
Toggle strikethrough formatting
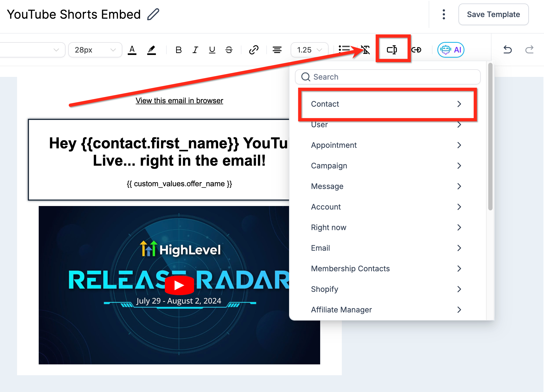click(x=229, y=50)
